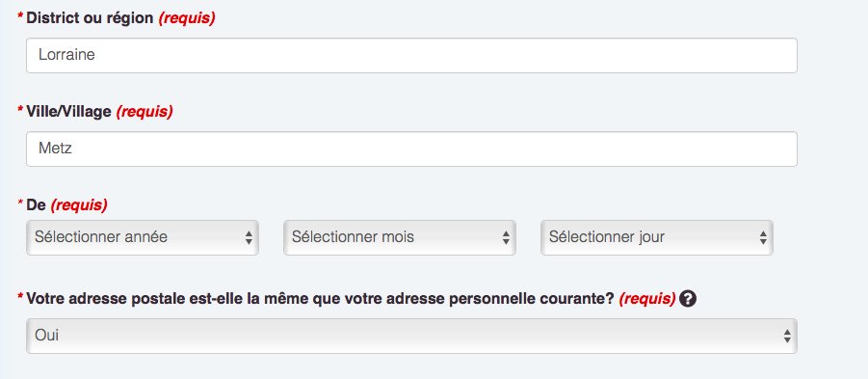
Task: Place cursor on the Metz text
Action: [x=55, y=149]
